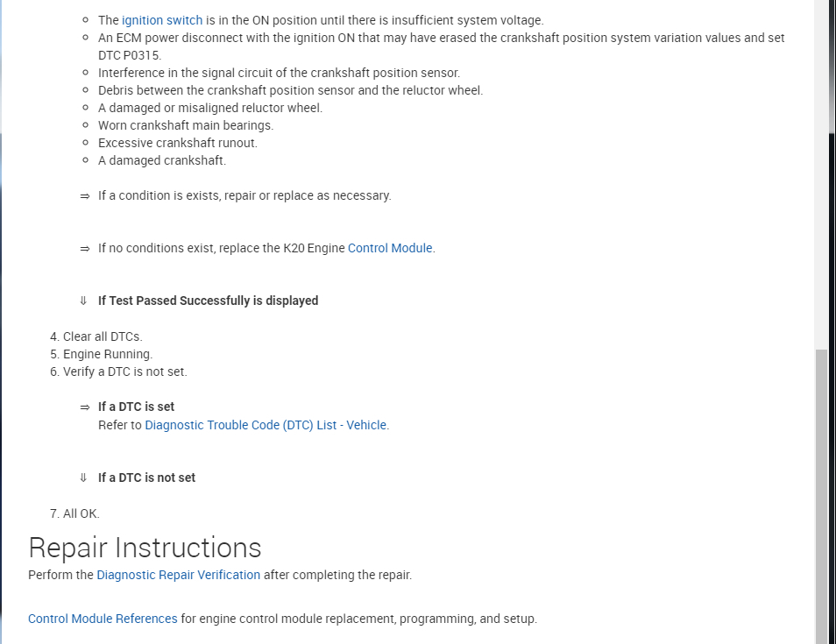Click down arrow beside 'If a DTC is not set'

(x=84, y=478)
